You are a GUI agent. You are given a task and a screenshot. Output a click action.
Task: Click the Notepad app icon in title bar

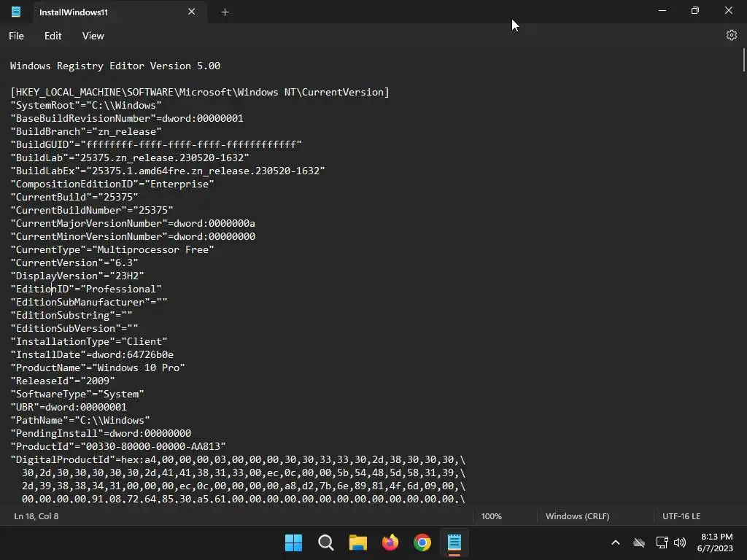tap(16, 12)
